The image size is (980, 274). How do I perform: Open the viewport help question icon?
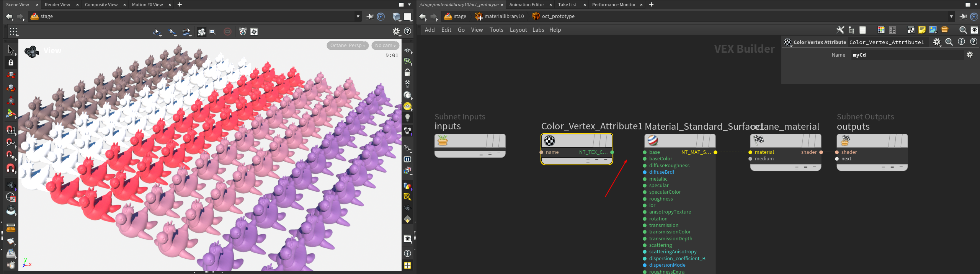coord(408,31)
